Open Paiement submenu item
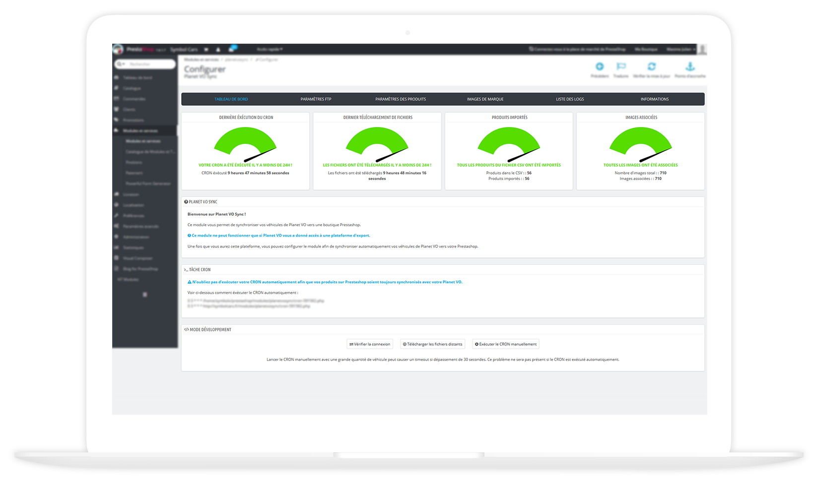Screen dimensions: 818x504 134,173
